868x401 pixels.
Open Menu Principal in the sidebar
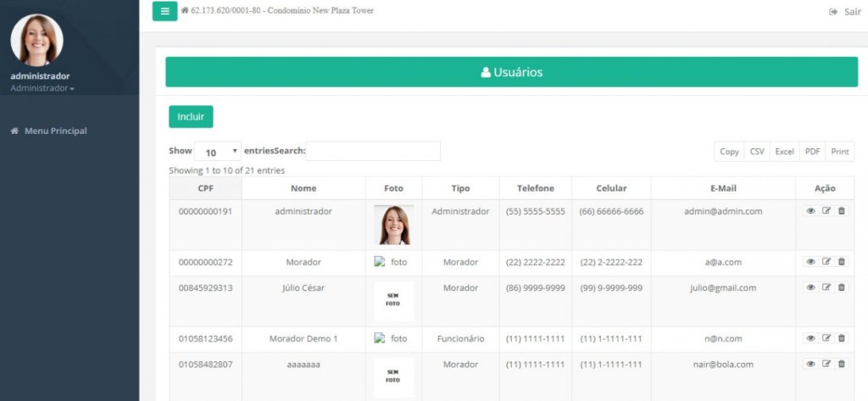point(55,131)
